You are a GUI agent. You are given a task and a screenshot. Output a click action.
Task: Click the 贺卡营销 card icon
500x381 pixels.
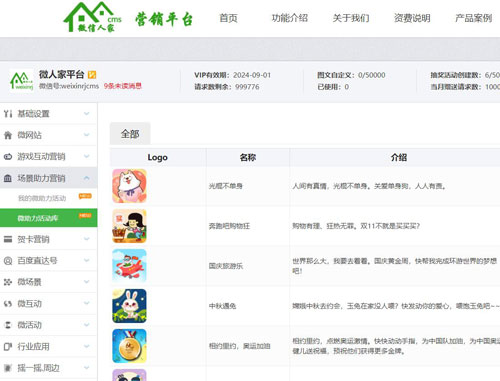pyautogui.click(x=8, y=239)
